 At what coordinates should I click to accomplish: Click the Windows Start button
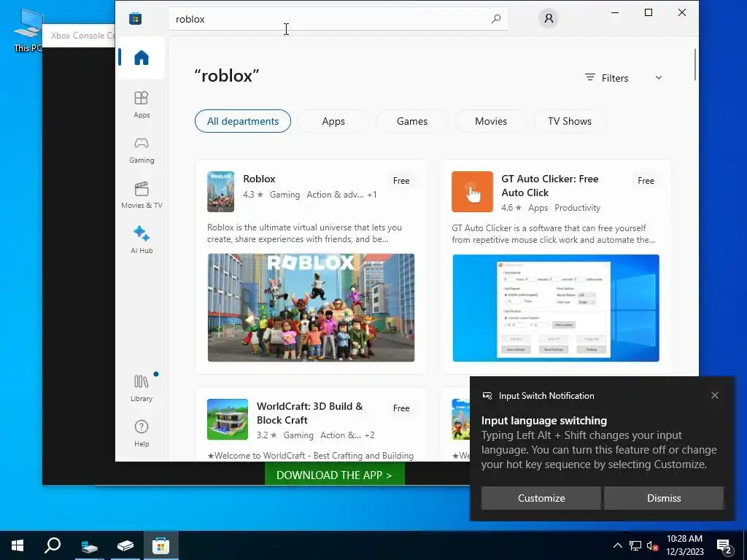[18, 545]
